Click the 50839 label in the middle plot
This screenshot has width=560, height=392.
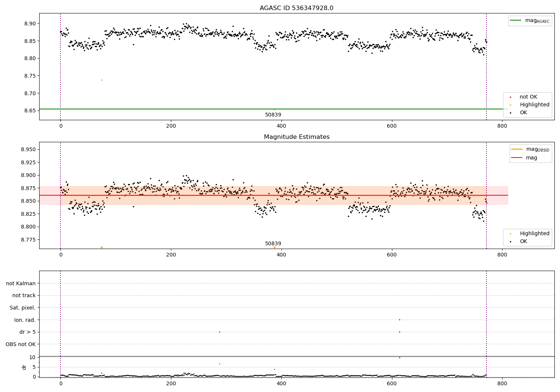point(273,244)
